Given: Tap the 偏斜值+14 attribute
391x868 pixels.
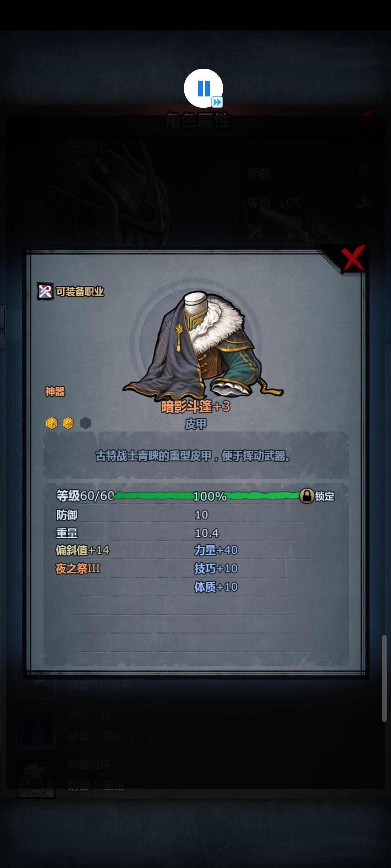Looking at the screenshot, I should [x=82, y=550].
